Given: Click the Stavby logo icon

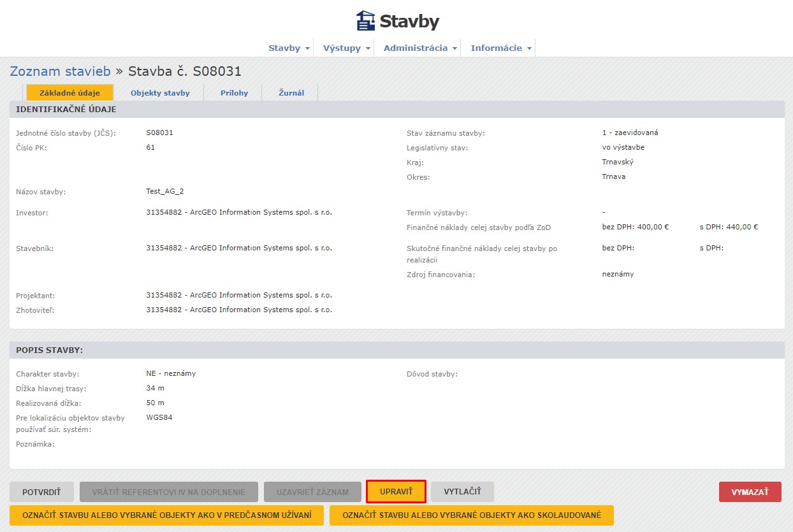Looking at the screenshot, I should click(x=365, y=21).
